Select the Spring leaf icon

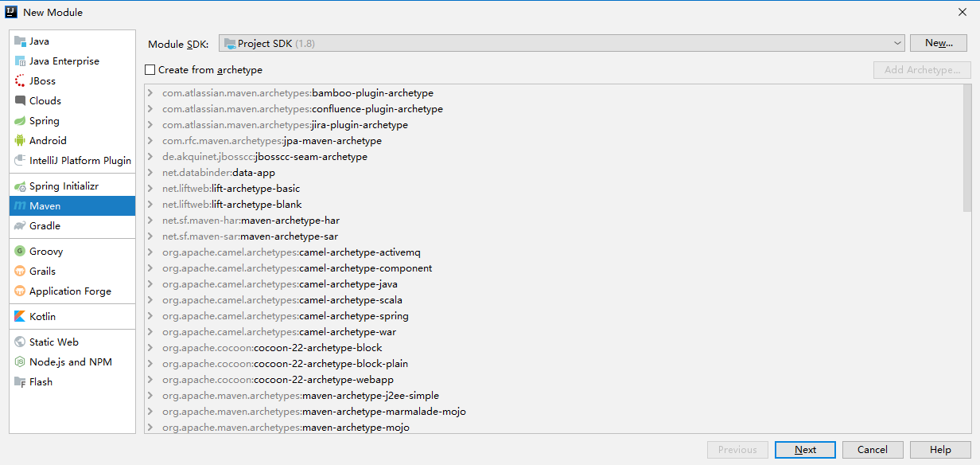click(x=20, y=121)
